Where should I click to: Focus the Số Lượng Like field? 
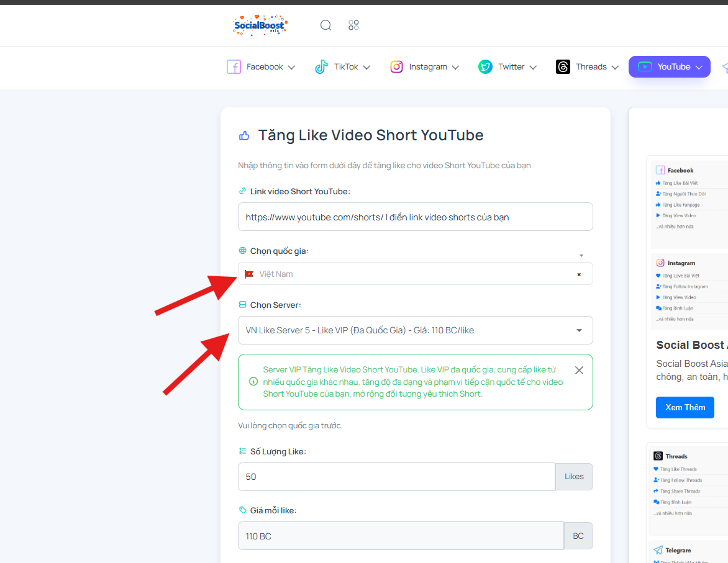point(396,476)
